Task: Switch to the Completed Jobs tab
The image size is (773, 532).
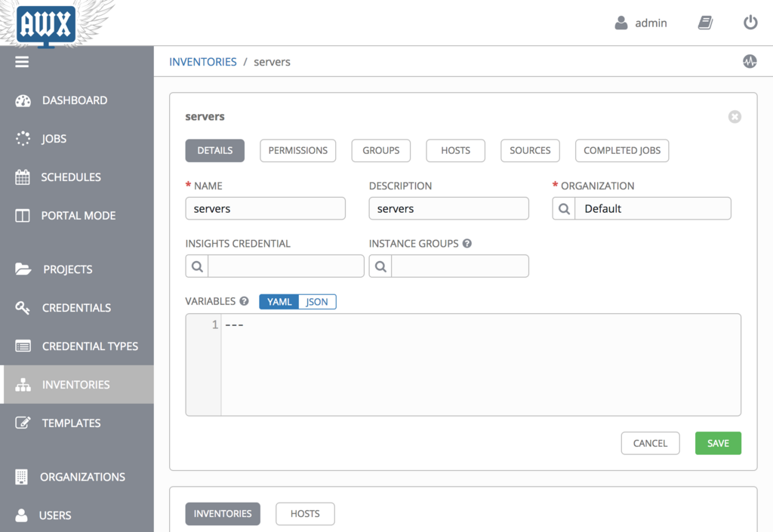Action: coord(622,151)
